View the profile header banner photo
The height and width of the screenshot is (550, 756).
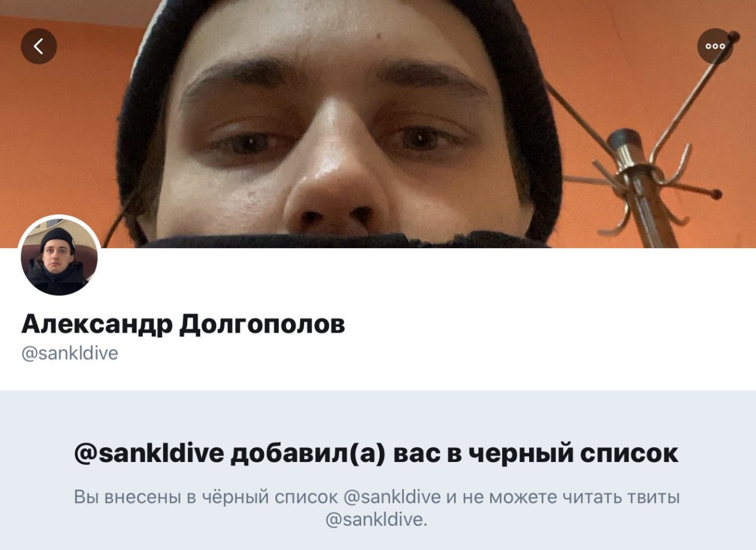pyautogui.click(x=378, y=124)
